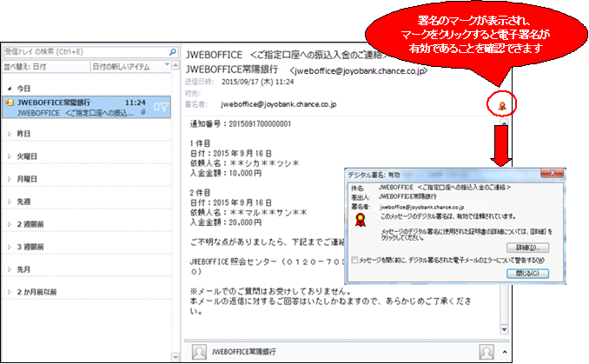Viewport: 589px width, 364px height.
Task: Click the search magnifier icon in inbox search
Action: tap(172, 52)
